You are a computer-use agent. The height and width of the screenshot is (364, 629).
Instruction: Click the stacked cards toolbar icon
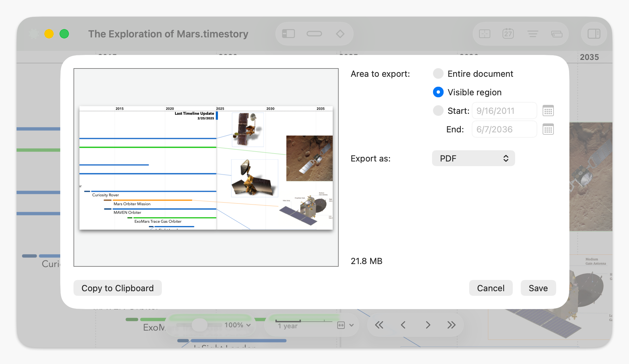[556, 33]
